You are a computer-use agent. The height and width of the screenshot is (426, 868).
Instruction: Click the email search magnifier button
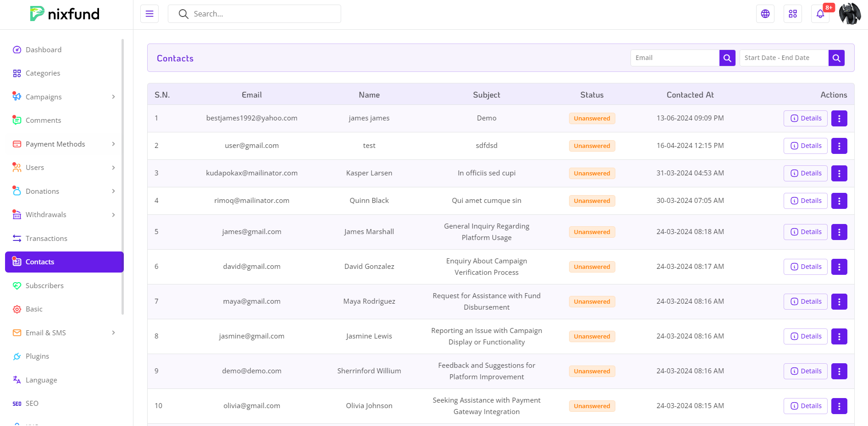[727, 58]
